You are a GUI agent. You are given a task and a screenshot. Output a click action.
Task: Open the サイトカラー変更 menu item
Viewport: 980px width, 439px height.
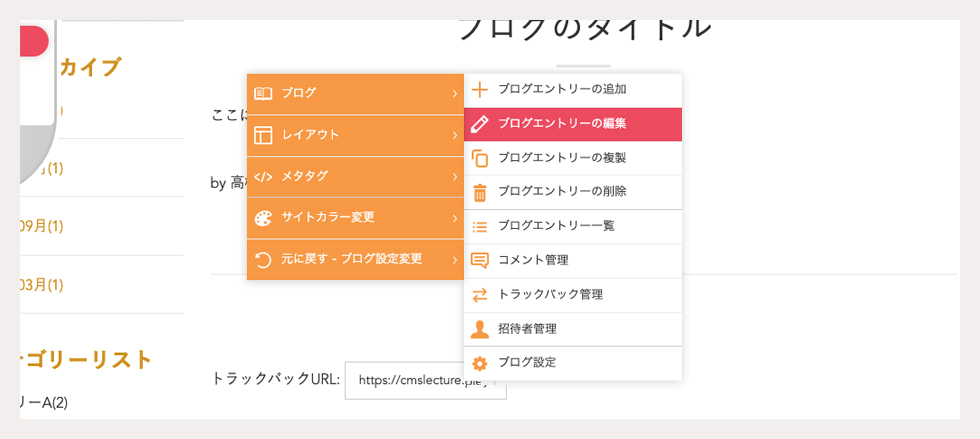(x=355, y=218)
